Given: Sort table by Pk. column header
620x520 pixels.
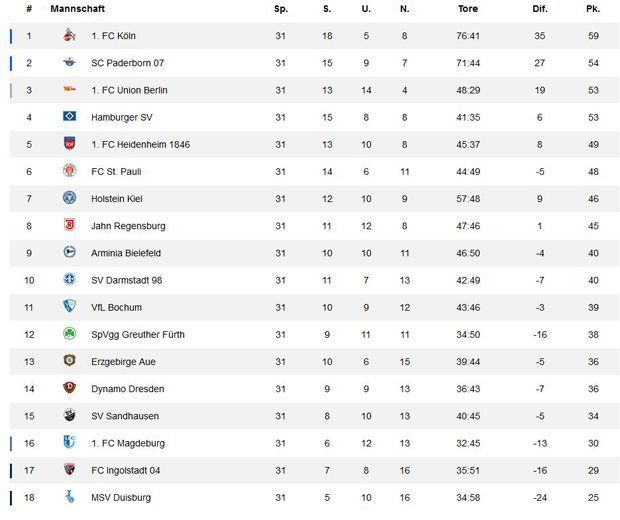Looking at the screenshot, I should point(592,9).
